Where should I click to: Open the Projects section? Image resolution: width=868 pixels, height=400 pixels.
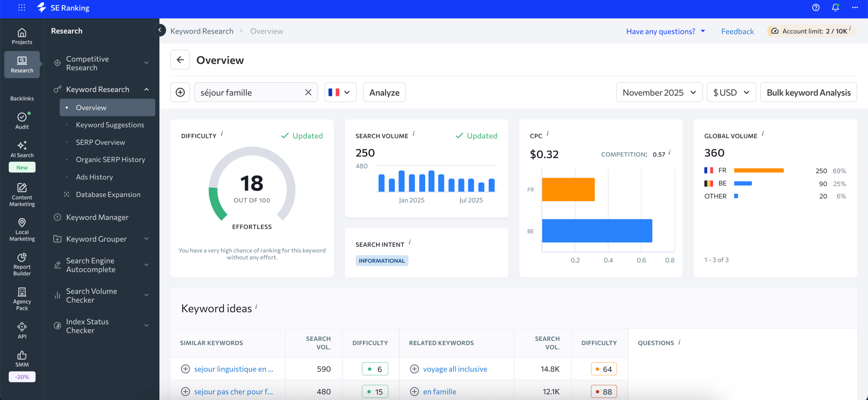pyautogui.click(x=22, y=36)
